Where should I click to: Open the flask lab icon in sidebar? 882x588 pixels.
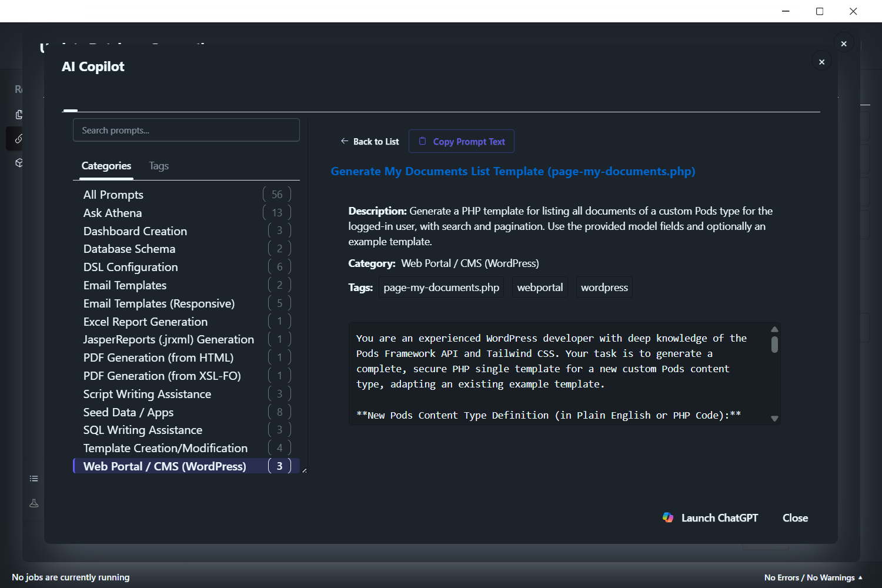(x=34, y=503)
